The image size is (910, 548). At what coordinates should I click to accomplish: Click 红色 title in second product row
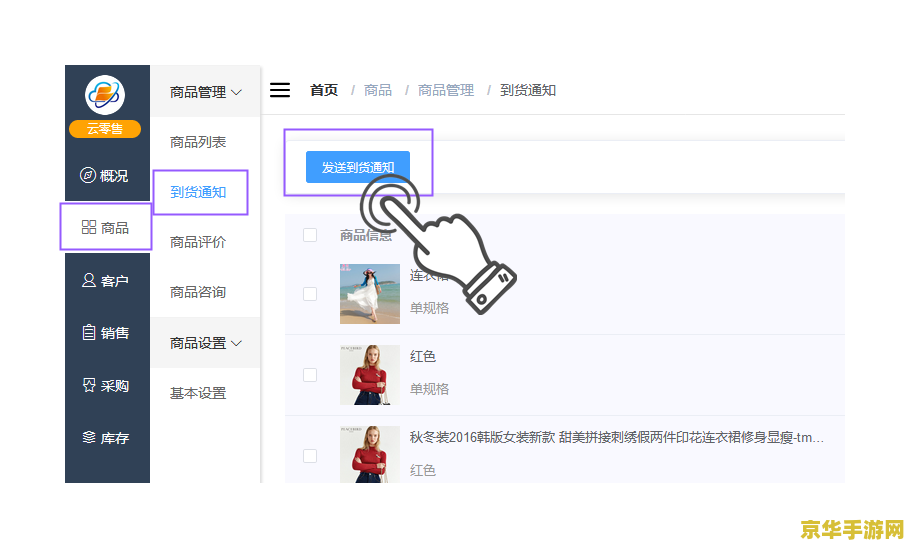[x=422, y=356]
